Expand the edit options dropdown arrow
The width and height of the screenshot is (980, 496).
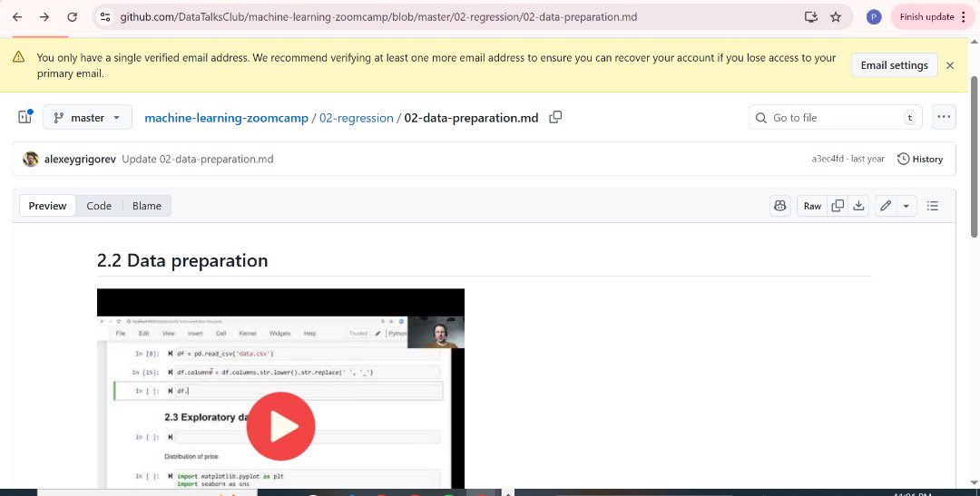click(x=906, y=206)
